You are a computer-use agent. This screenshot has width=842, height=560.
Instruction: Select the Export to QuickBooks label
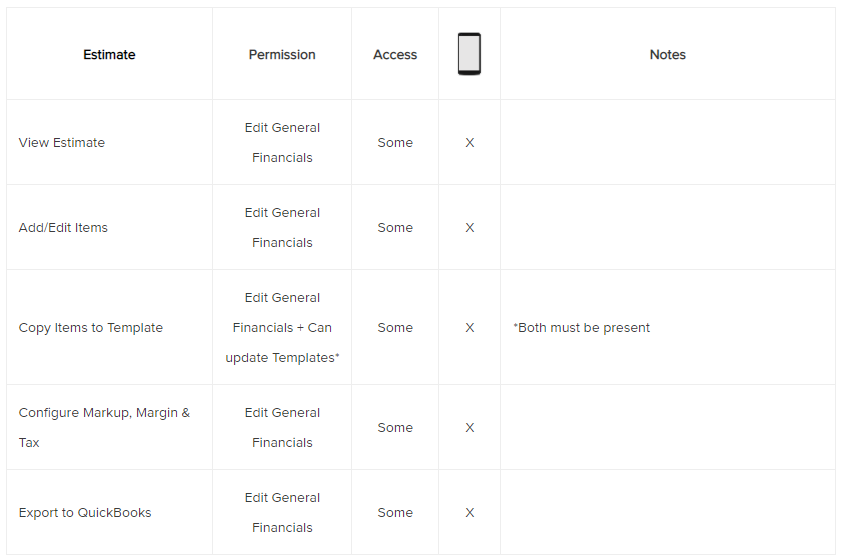click(x=85, y=513)
